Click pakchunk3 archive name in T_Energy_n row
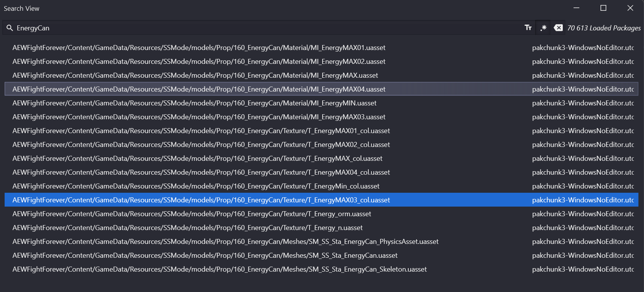The width and height of the screenshot is (644, 292). (583, 228)
